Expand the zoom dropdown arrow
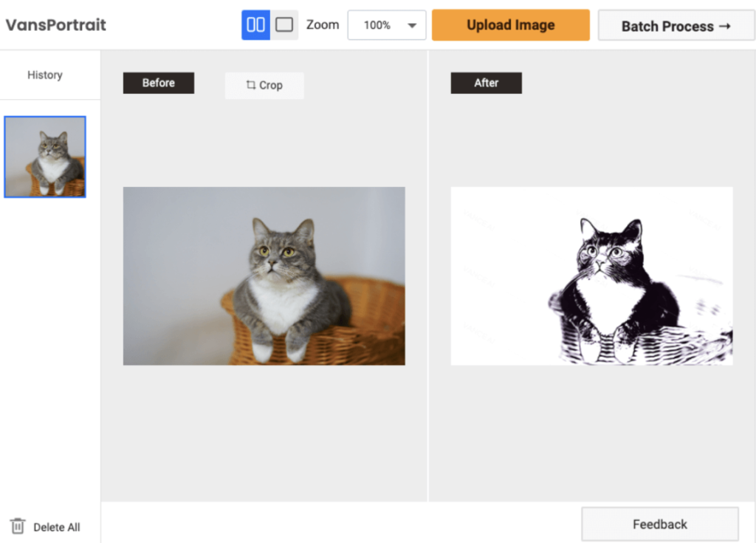The height and width of the screenshot is (543, 756). [412, 26]
